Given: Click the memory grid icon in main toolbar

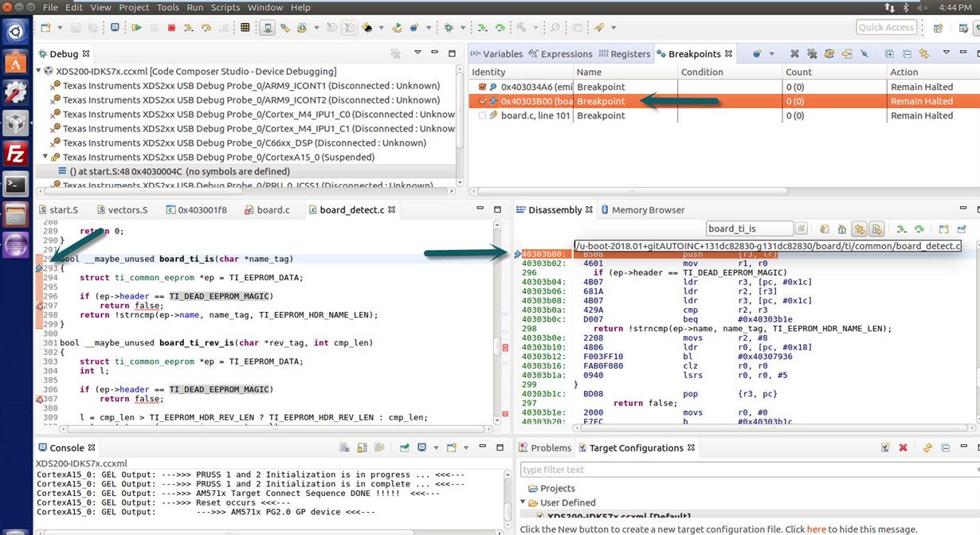Looking at the screenshot, I should [245, 28].
